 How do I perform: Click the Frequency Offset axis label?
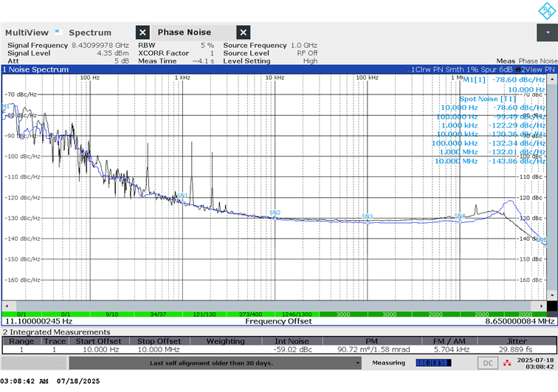pyautogui.click(x=278, y=321)
